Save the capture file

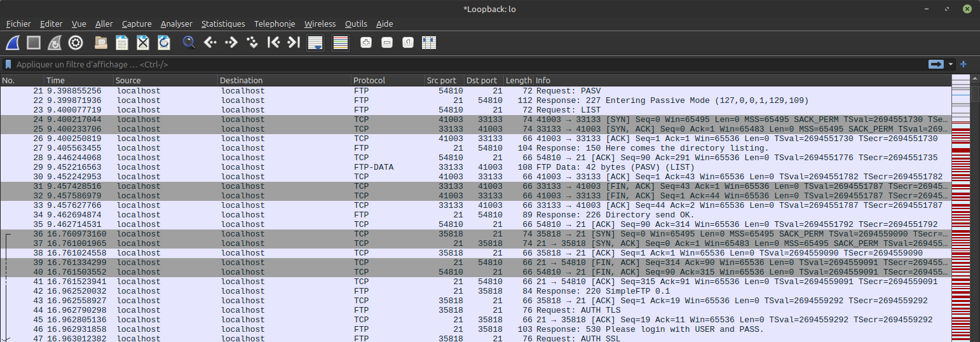pos(122,43)
